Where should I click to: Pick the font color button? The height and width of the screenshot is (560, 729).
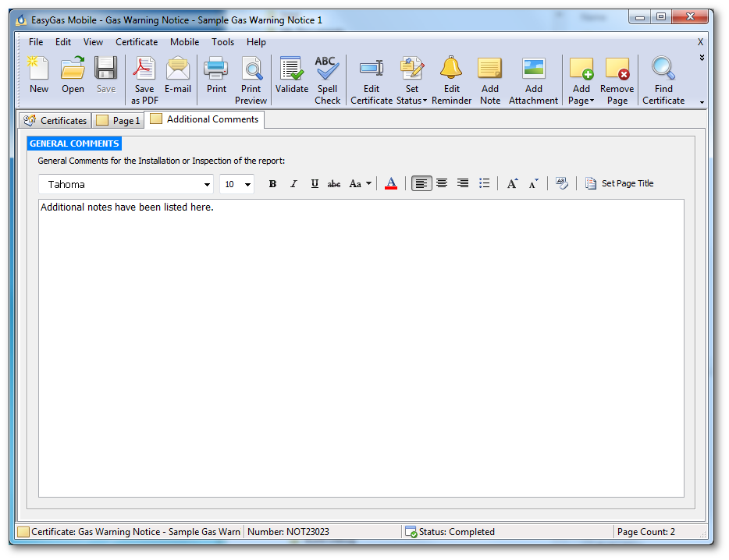tap(391, 183)
